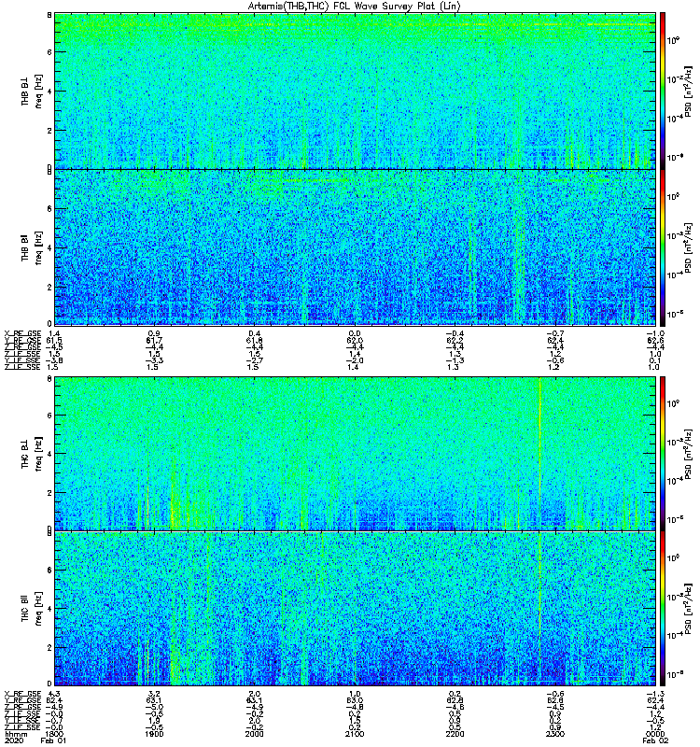Click the 2000 time label on the bottom axis
700x747 pixels.
254,734
